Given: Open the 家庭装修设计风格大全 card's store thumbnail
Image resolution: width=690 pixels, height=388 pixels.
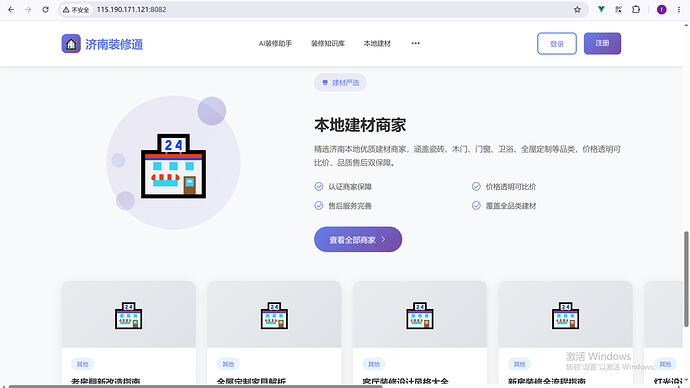Looking at the screenshot, I should point(420,315).
